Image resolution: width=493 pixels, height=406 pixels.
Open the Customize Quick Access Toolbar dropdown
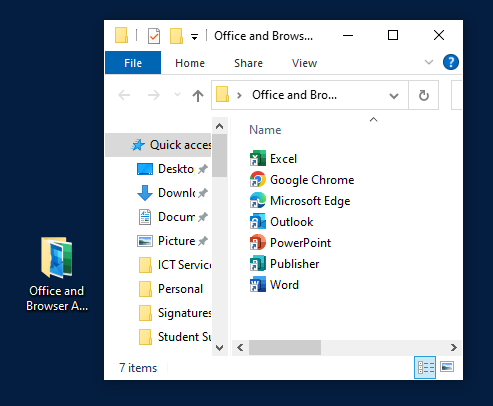coord(194,37)
